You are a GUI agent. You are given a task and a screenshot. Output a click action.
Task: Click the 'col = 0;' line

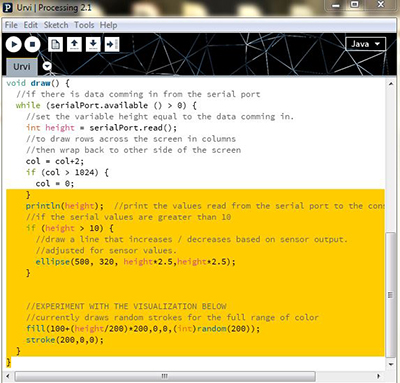point(55,184)
